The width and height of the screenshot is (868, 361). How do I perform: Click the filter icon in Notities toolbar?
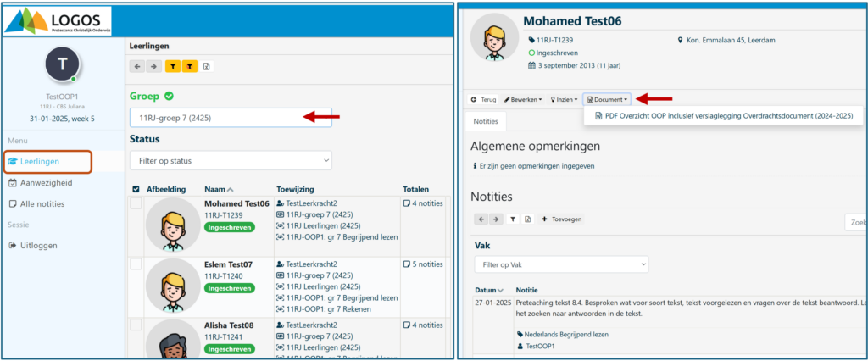pos(513,219)
